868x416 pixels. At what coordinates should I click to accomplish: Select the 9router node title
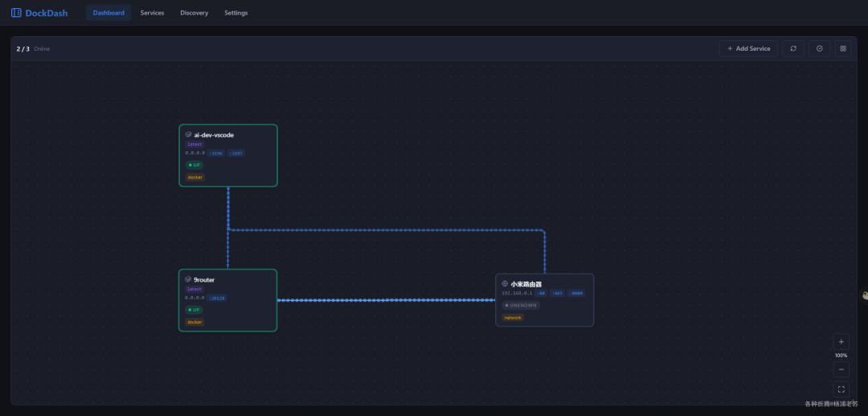point(203,280)
